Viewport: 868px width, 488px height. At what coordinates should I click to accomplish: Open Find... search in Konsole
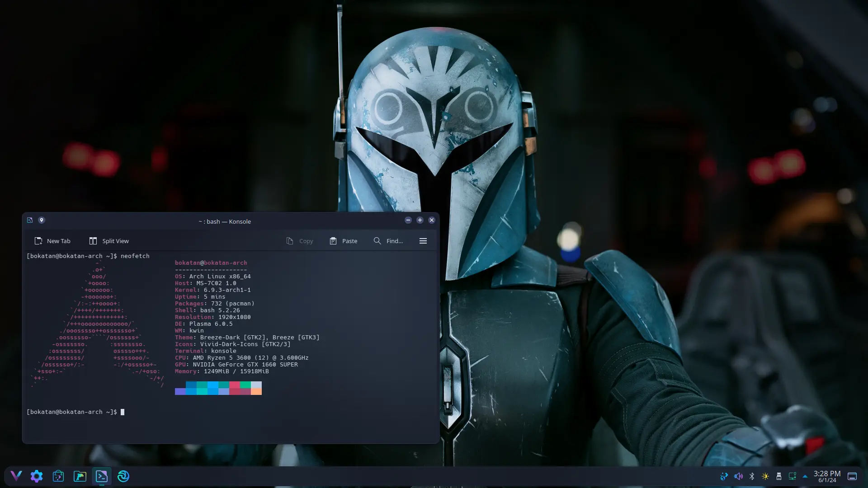[x=388, y=241]
